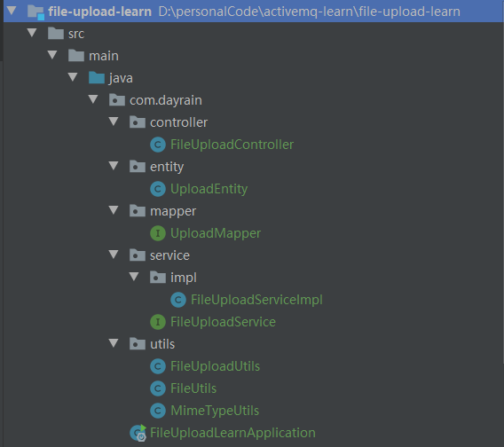Click the impl package icon
This screenshot has height=447, width=504.
(158, 278)
